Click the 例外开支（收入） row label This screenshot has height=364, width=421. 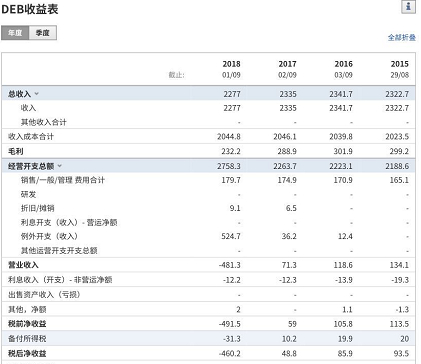point(49,236)
